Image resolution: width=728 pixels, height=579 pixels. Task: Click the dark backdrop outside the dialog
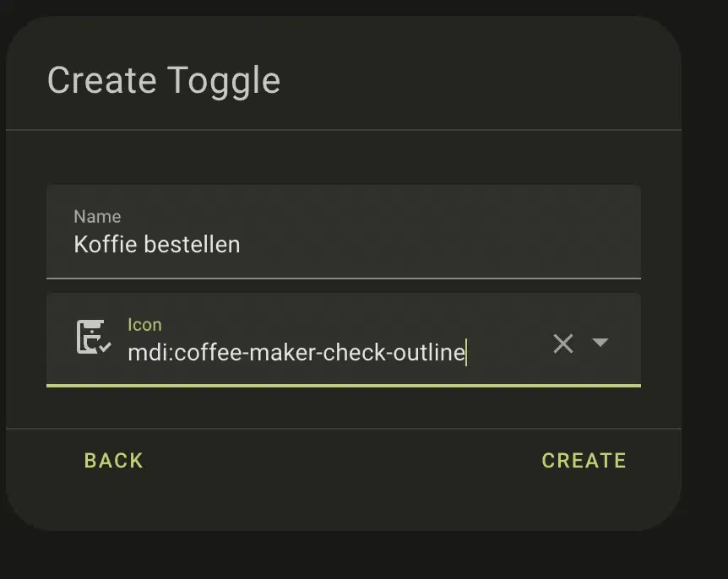[x=705, y=338]
